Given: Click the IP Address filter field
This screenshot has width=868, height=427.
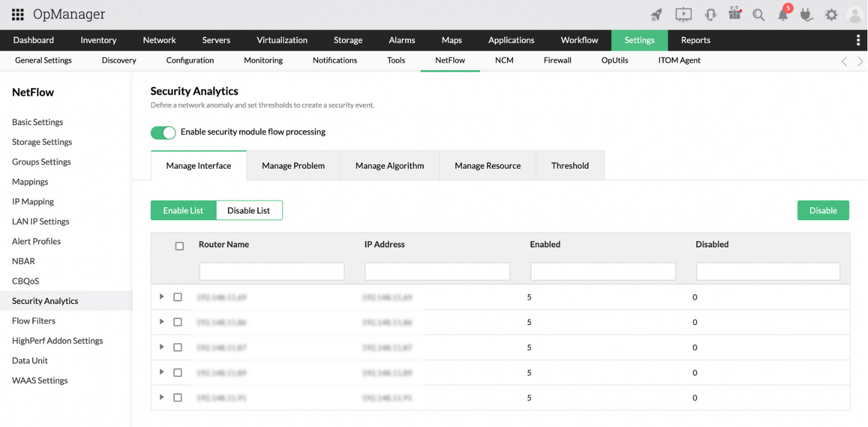Looking at the screenshot, I should (438, 271).
